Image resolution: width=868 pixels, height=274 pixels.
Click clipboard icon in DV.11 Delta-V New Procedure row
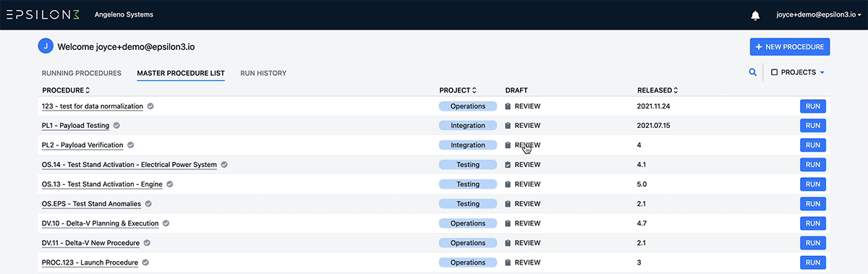click(508, 243)
